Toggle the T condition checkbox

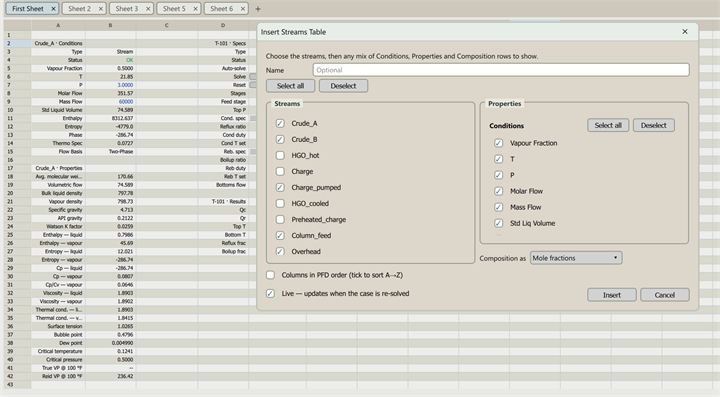click(499, 159)
